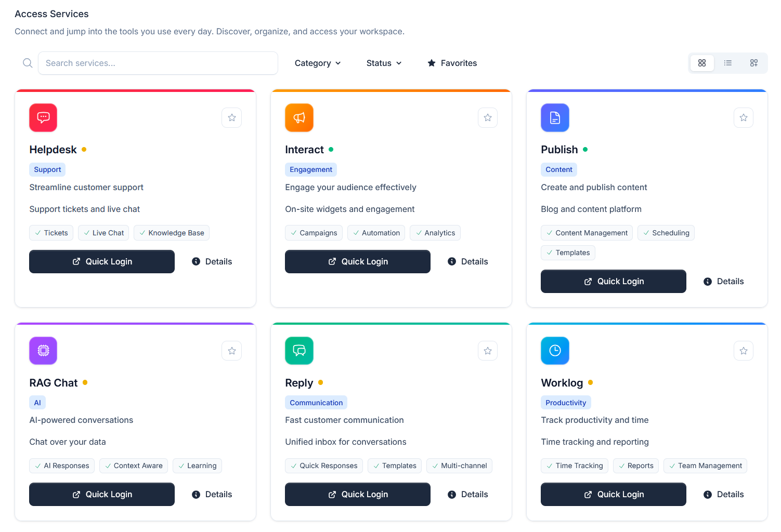Click the Helpdesk chat bubble icon
Image resolution: width=781 pixels, height=532 pixels.
[x=43, y=117]
